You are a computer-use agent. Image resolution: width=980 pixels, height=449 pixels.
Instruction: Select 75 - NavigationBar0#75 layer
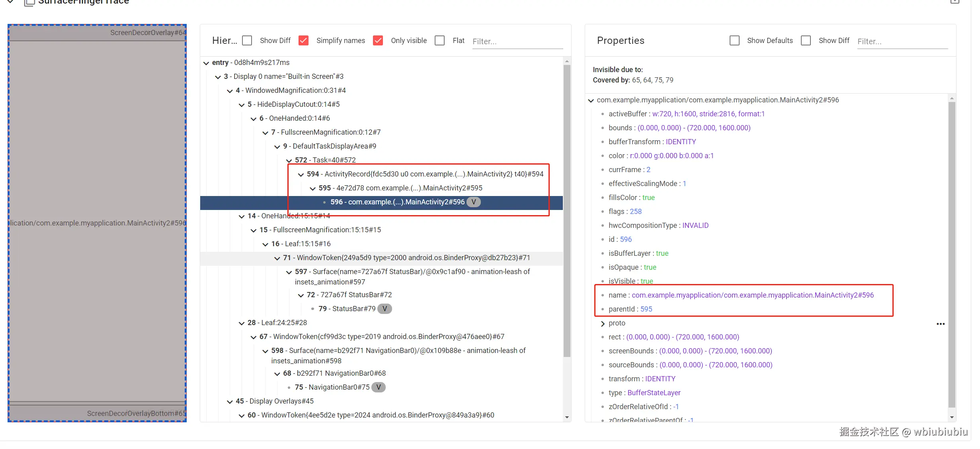(x=332, y=387)
